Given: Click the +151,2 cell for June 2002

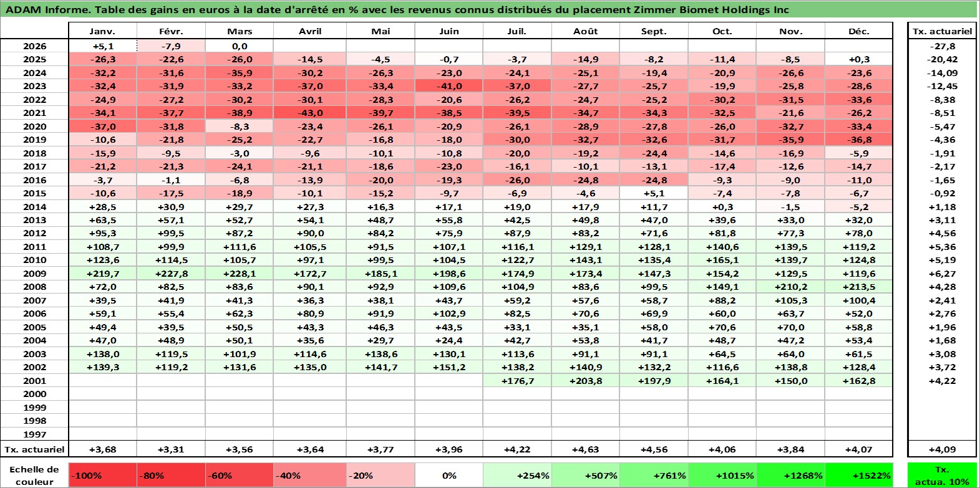Looking at the screenshot, I should [x=449, y=367].
